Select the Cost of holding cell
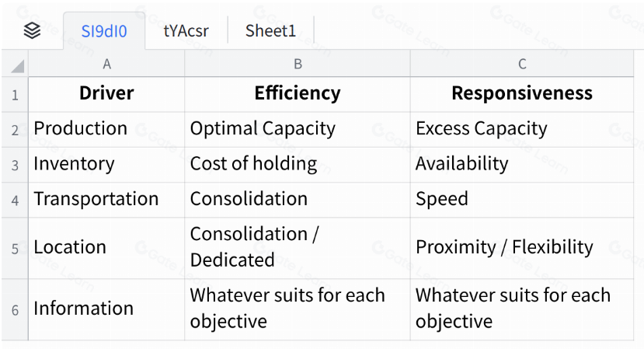This screenshot has width=644, height=349. [298, 165]
